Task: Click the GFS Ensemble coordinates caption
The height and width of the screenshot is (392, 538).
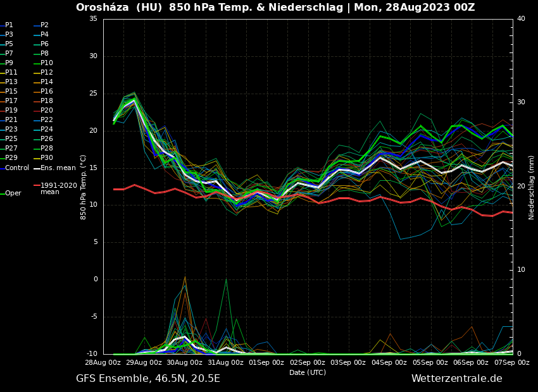Action: (x=148, y=379)
